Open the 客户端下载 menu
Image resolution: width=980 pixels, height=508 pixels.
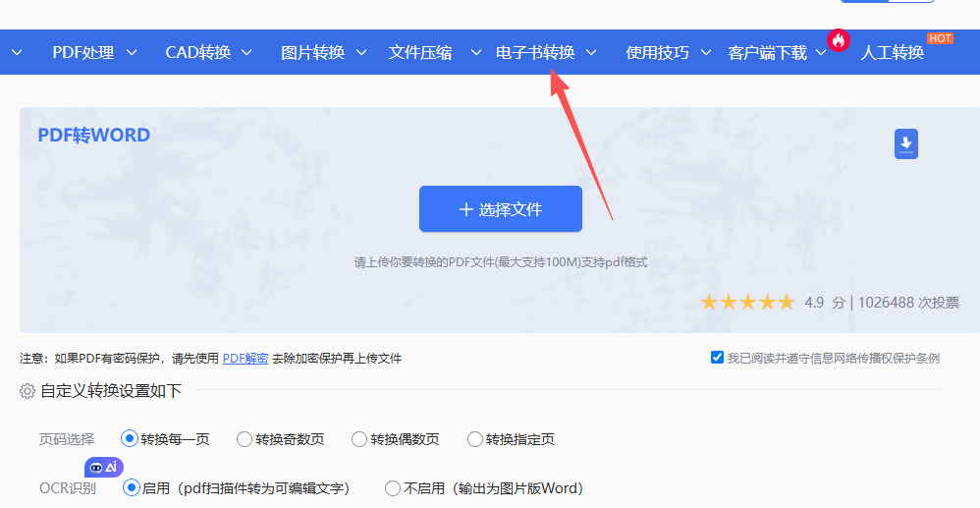coord(767,52)
